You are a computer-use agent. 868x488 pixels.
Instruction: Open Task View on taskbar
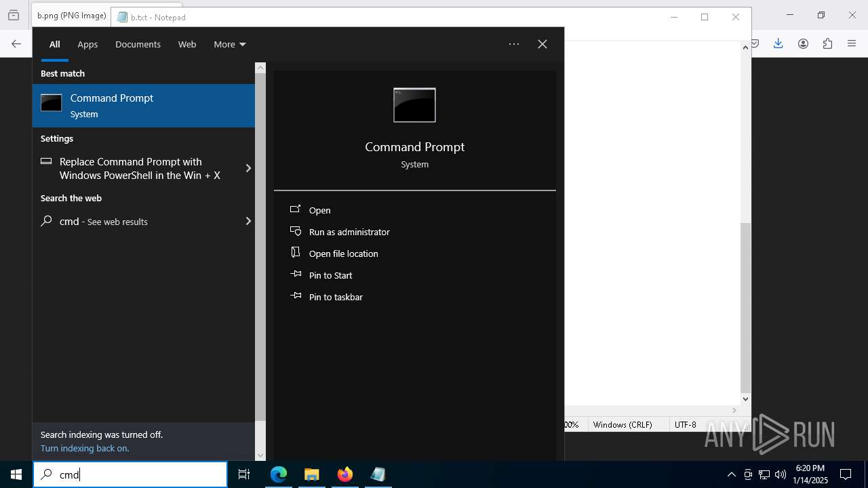coord(244,474)
